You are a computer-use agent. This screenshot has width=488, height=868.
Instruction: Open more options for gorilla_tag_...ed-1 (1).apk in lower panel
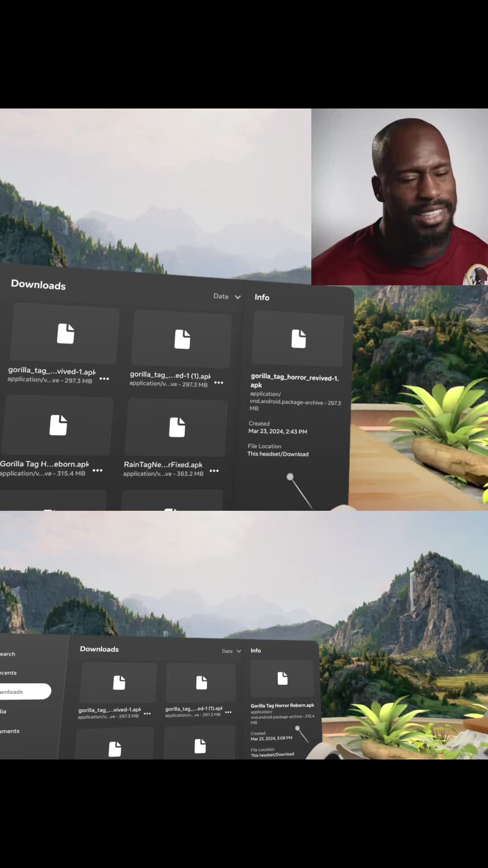[x=228, y=712]
